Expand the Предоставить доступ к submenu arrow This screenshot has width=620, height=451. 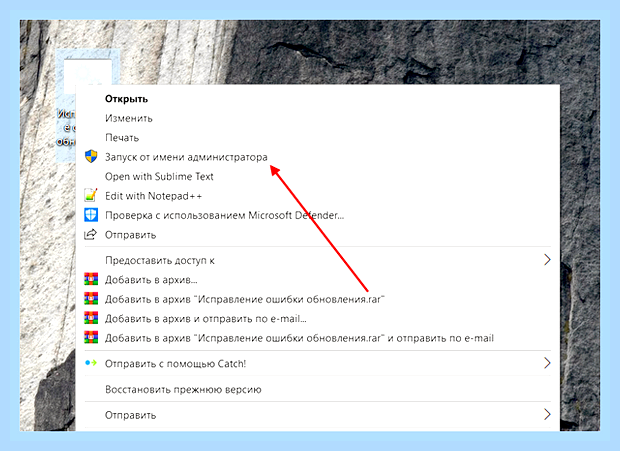pyautogui.click(x=547, y=260)
